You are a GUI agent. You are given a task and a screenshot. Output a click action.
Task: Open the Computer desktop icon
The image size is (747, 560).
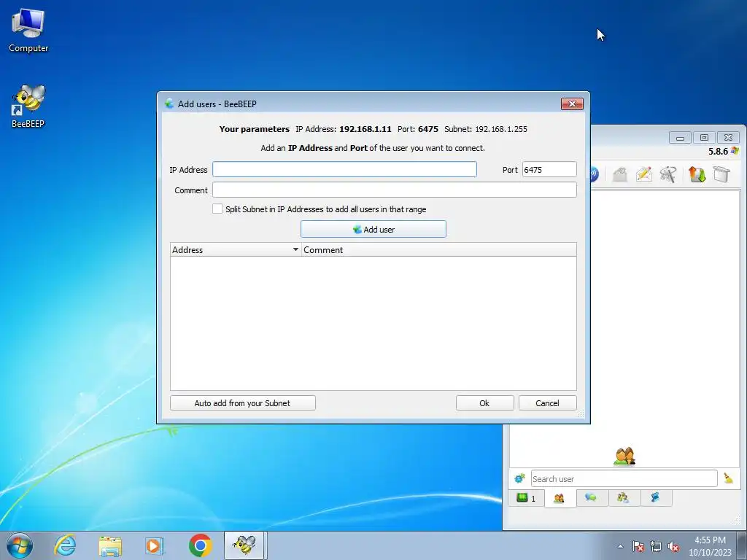coord(28,31)
